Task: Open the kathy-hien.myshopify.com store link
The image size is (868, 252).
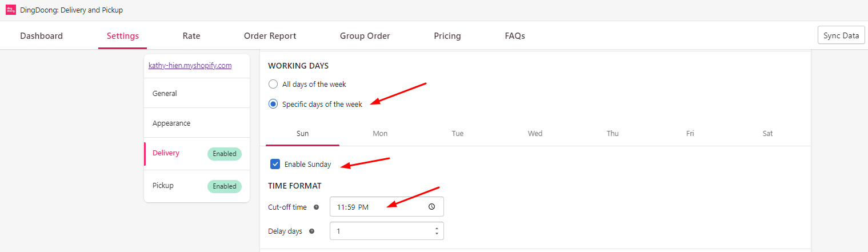Action: coord(190,65)
